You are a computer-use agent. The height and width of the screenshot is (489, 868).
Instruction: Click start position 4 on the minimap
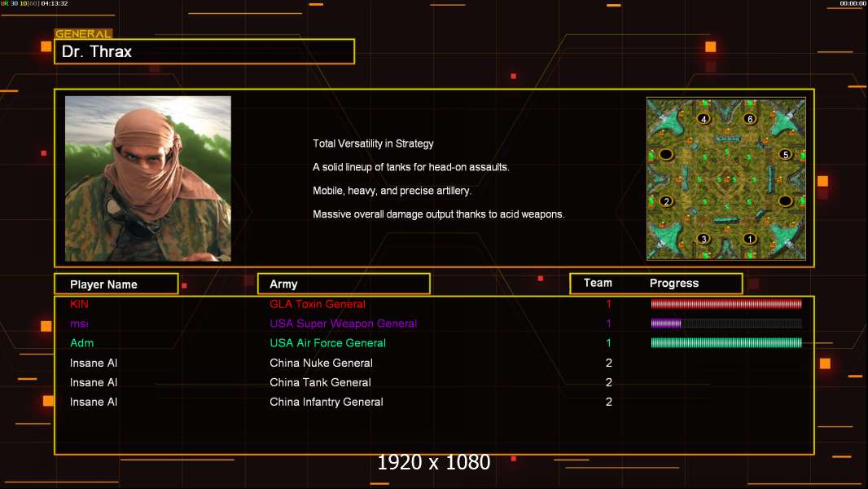704,119
